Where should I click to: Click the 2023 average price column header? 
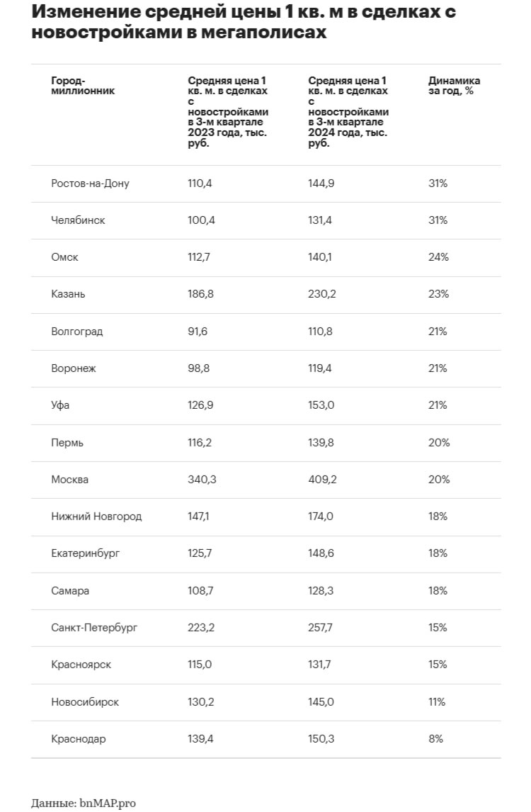coord(228,112)
